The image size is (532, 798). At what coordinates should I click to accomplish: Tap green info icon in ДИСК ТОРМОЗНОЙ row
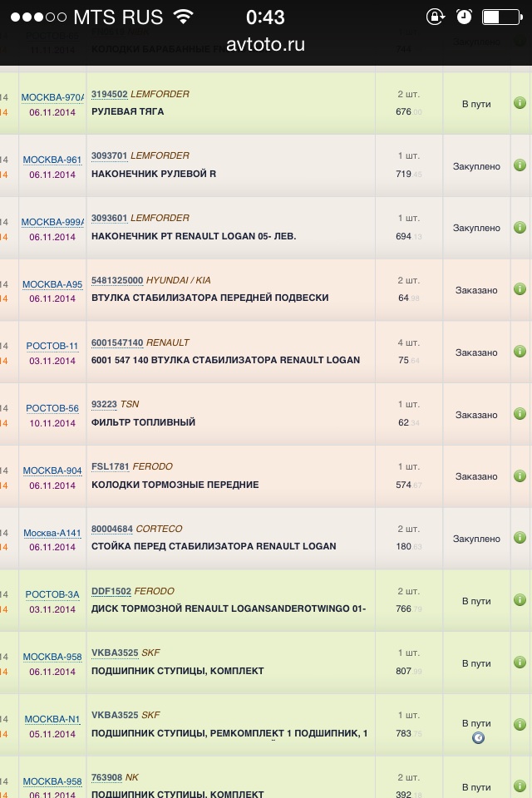coord(520,600)
